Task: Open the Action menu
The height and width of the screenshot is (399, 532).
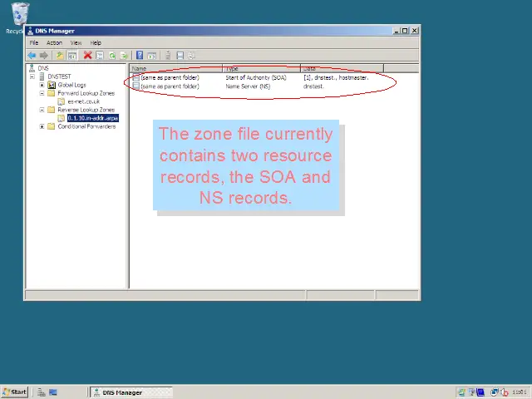Action: [54, 42]
